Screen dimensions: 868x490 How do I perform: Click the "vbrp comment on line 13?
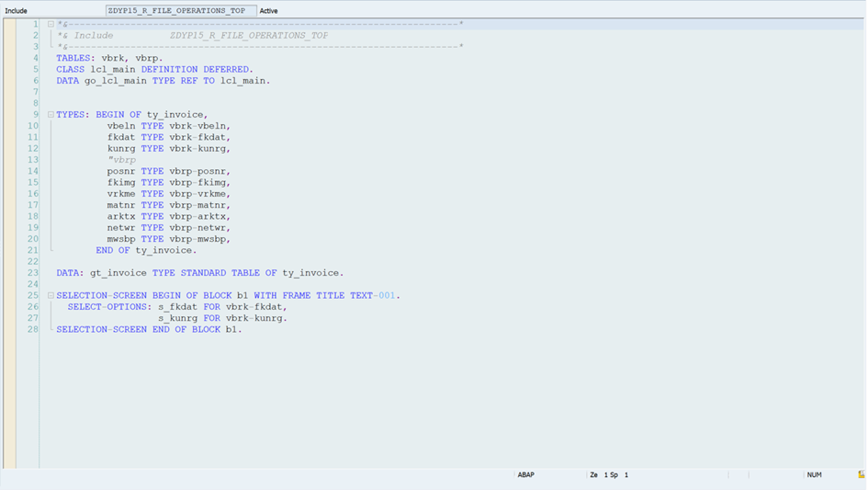[121, 160]
